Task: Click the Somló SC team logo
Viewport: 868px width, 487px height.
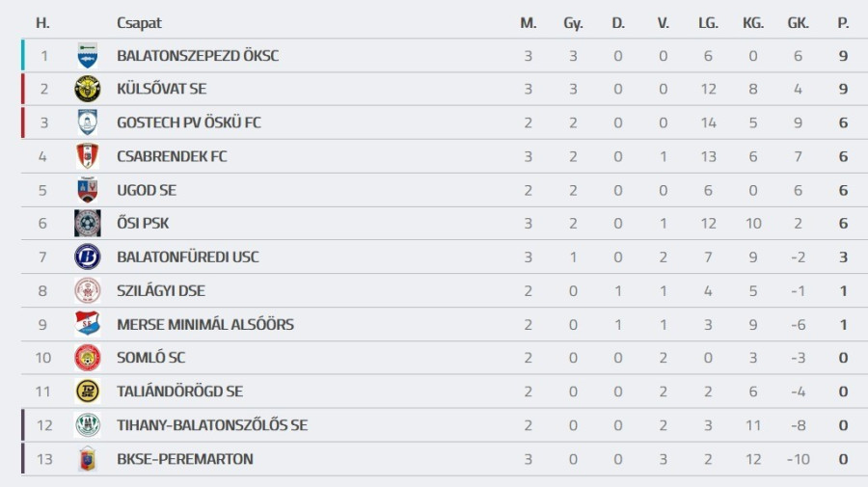Action: coord(88,357)
